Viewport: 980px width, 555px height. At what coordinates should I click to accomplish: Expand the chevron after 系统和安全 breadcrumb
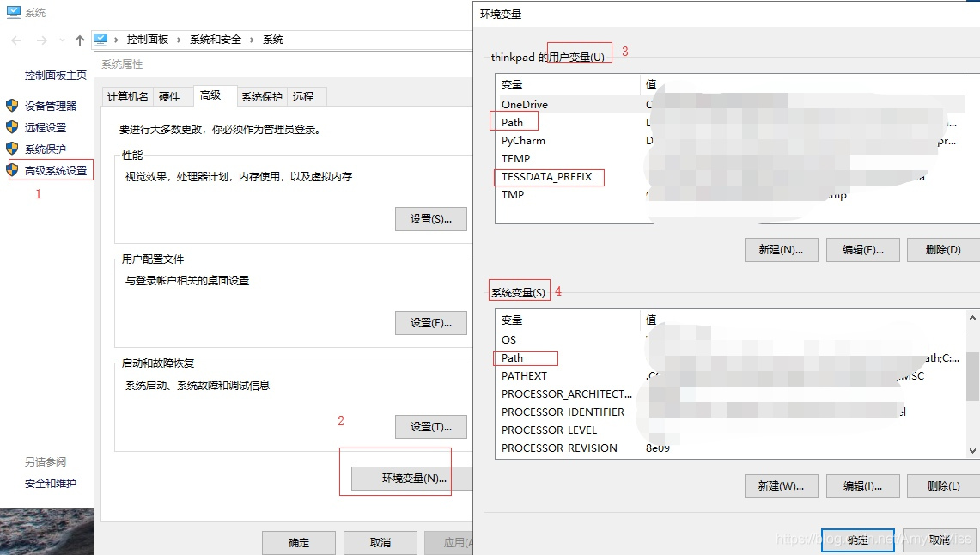252,40
